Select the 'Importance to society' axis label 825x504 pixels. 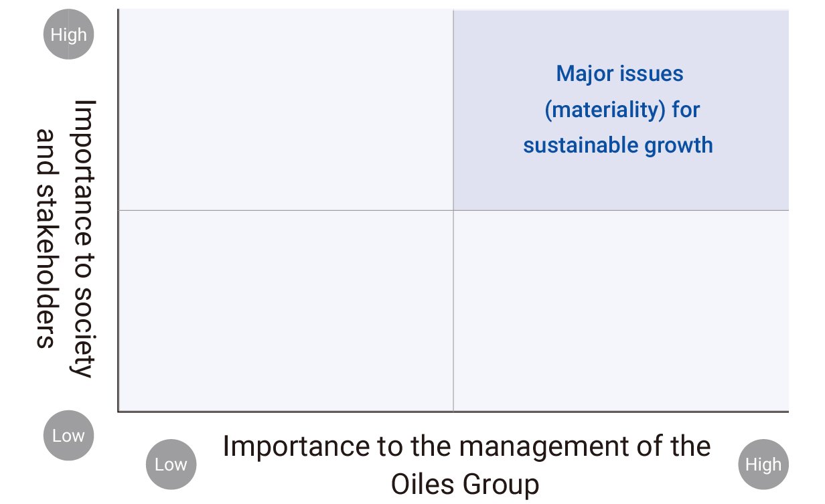pos(84,239)
